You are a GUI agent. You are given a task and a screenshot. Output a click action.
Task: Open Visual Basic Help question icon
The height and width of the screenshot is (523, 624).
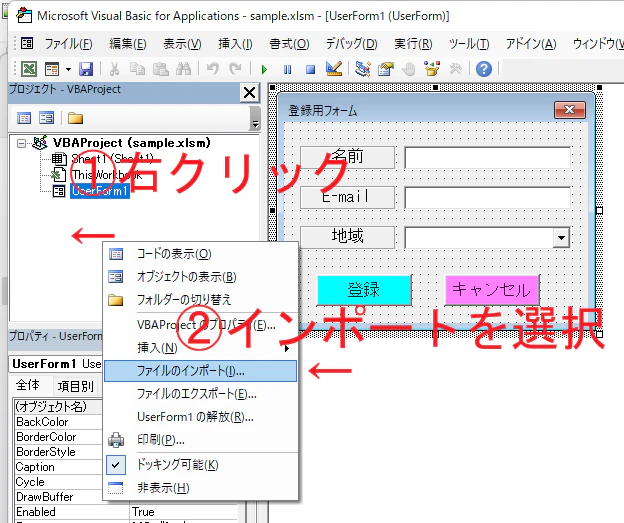click(x=484, y=69)
